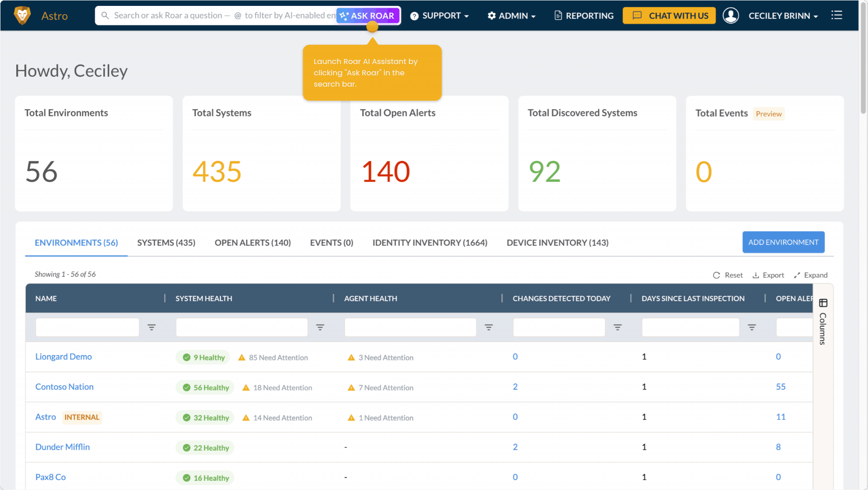Click the System Health filter text box
Screen dimensions: 868x490
click(242, 327)
